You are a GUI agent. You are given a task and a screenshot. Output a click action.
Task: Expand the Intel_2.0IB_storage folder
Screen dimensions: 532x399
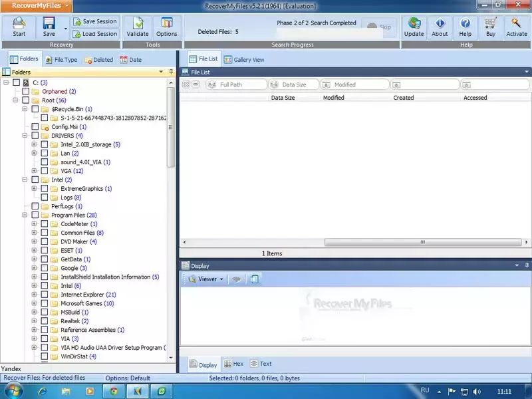(x=34, y=144)
